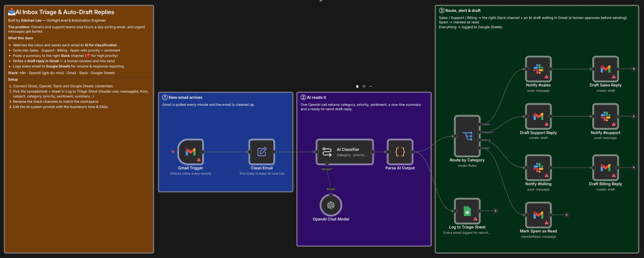Open the sticky note color palette
The image size is (644, 258).
(364, 86)
